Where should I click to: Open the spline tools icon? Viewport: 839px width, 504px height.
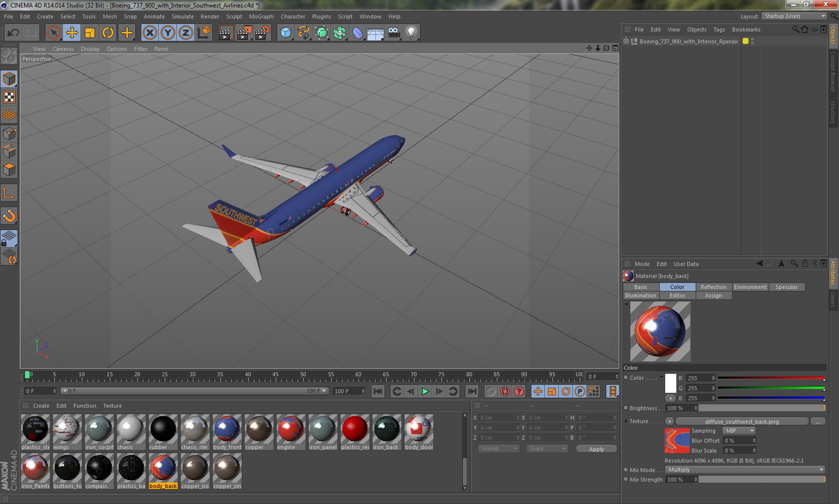pyautogui.click(x=304, y=33)
